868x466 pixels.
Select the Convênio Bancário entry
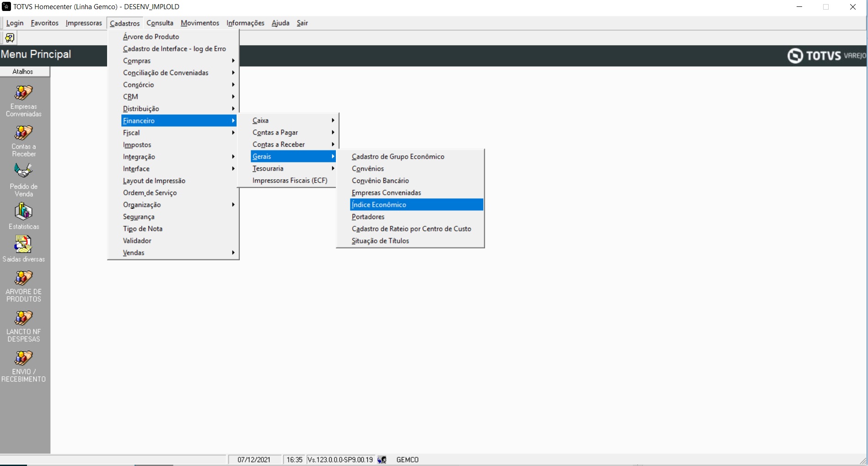(x=416, y=181)
